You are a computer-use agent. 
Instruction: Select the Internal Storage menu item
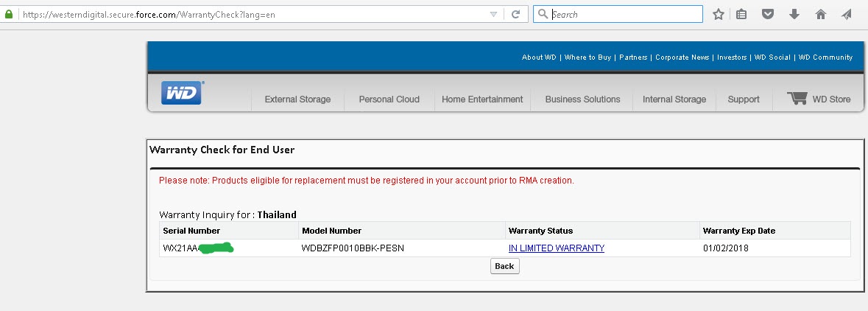[674, 99]
